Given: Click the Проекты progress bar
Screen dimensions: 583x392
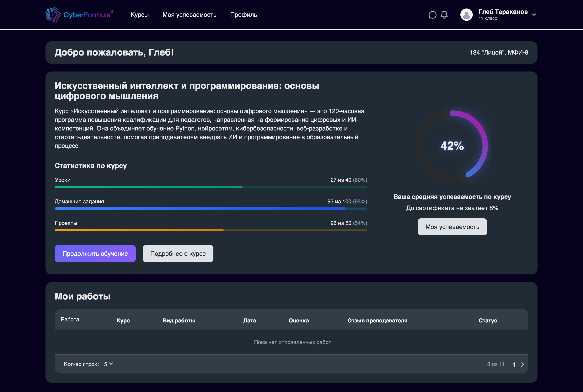Looking at the screenshot, I should (211, 230).
